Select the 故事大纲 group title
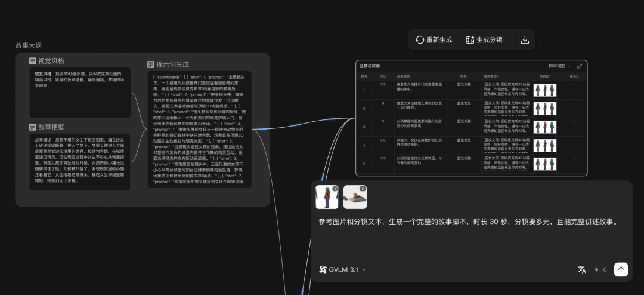Screen dimensions: 644x295 click(x=29, y=45)
